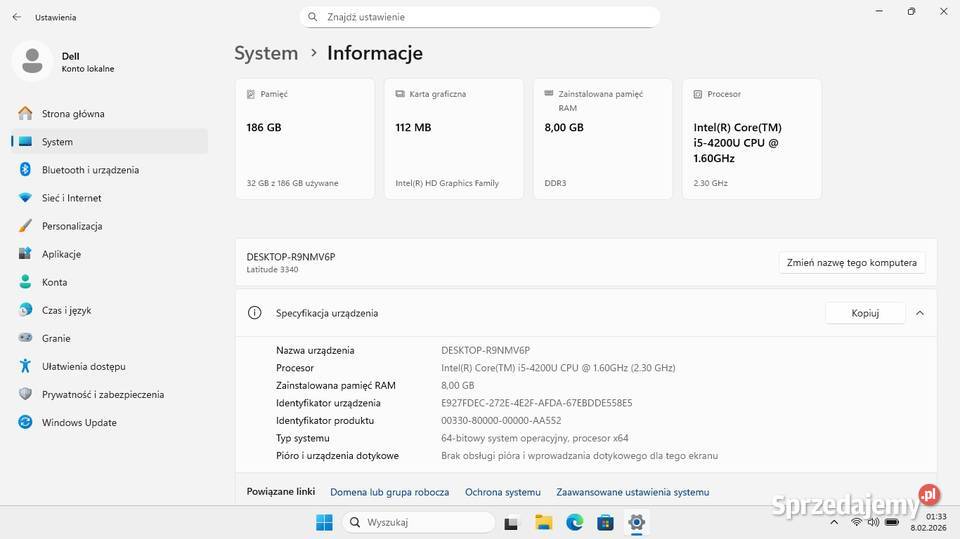Open Microsoft Store from the taskbar

[606, 522]
